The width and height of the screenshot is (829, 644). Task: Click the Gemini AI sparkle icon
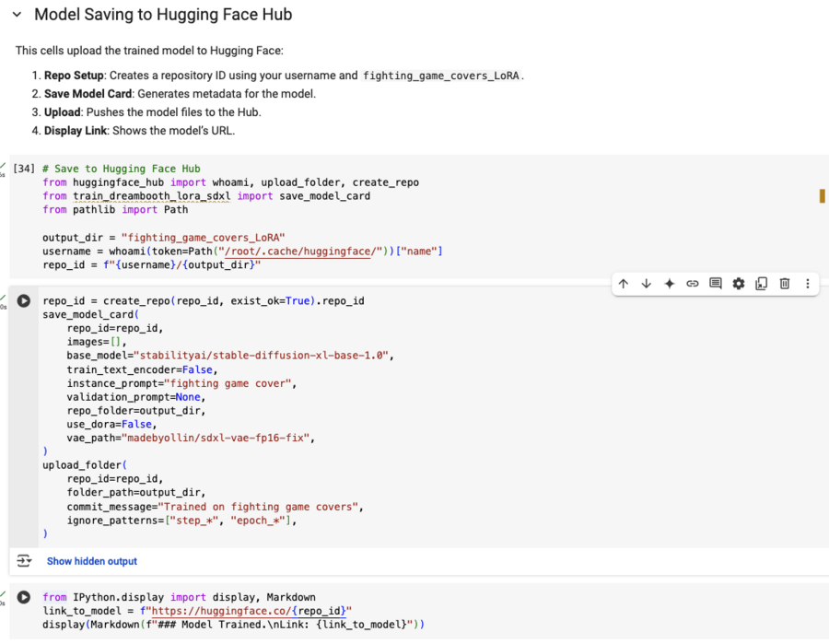click(x=670, y=284)
